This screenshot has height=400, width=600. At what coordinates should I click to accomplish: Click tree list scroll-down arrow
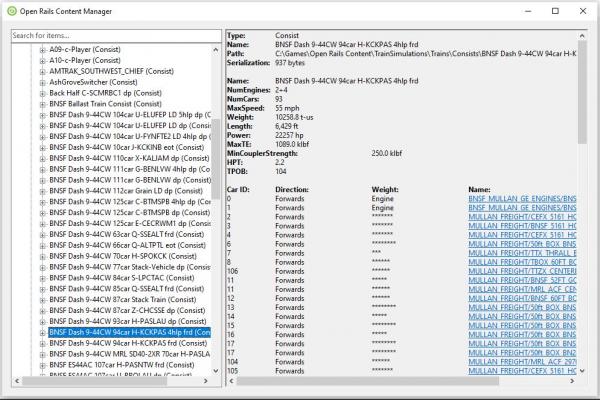[216, 371]
